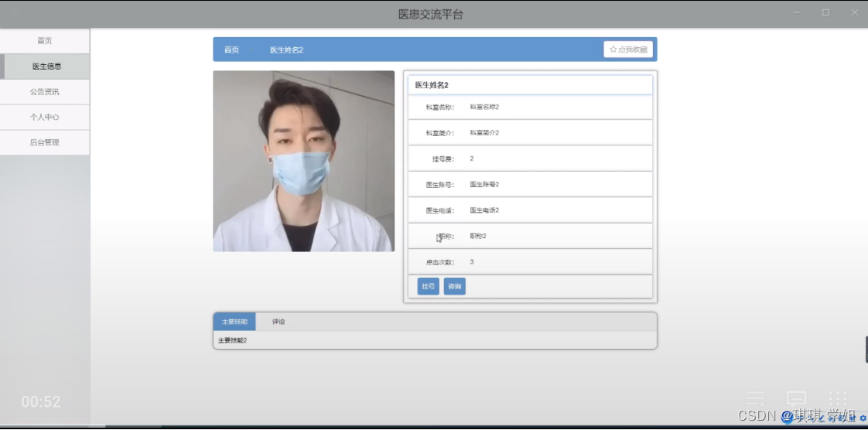The width and height of the screenshot is (868, 430).
Task: Open the video playlist icon
Action: click(755, 399)
